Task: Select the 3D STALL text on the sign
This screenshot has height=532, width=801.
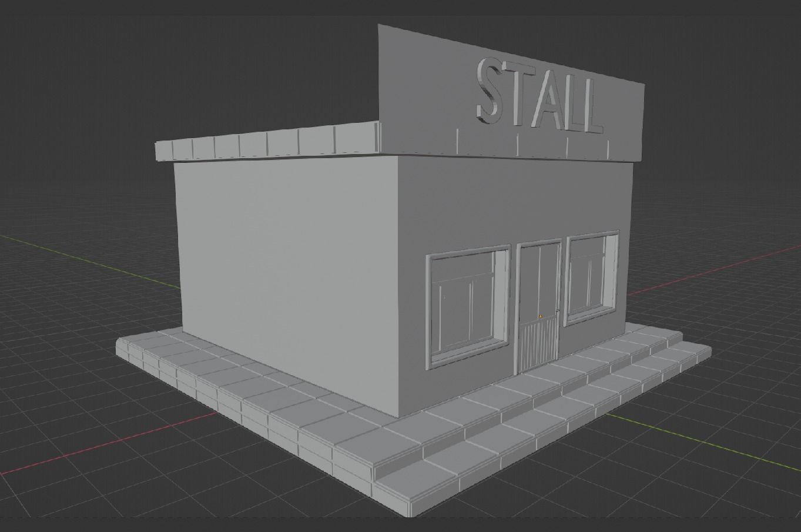Action: [539, 96]
